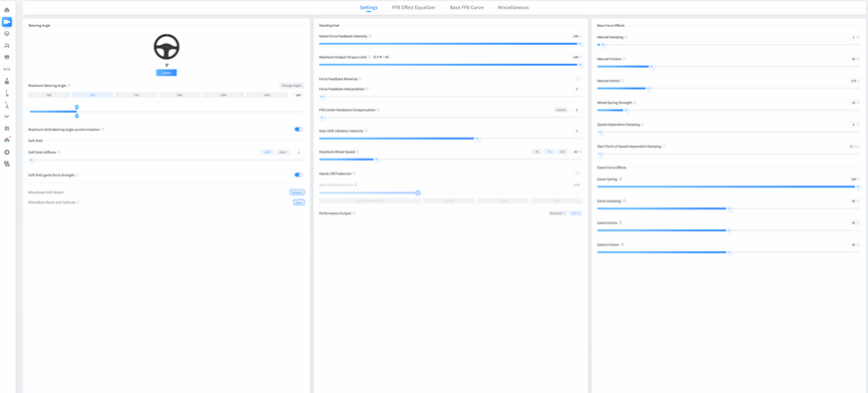Click Restart for Wheelbase Soft Restart
The height and width of the screenshot is (393, 868).
pos(297,193)
